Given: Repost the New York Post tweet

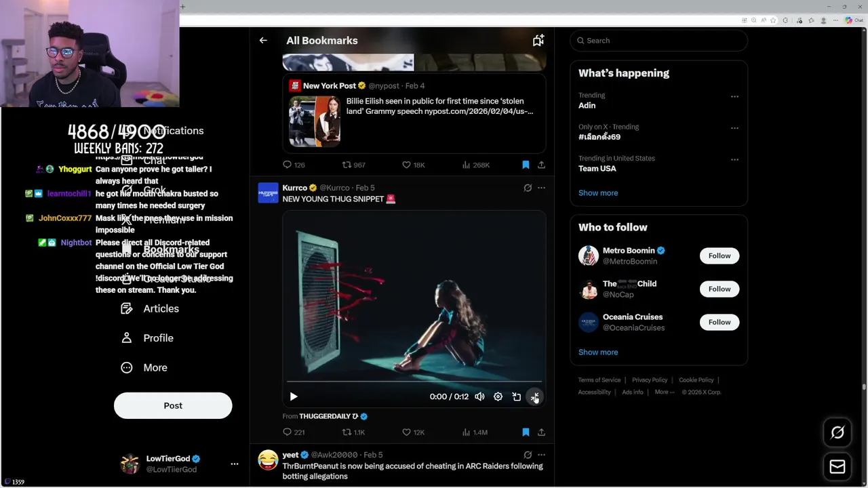Looking at the screenshot, I should [353, 165].
